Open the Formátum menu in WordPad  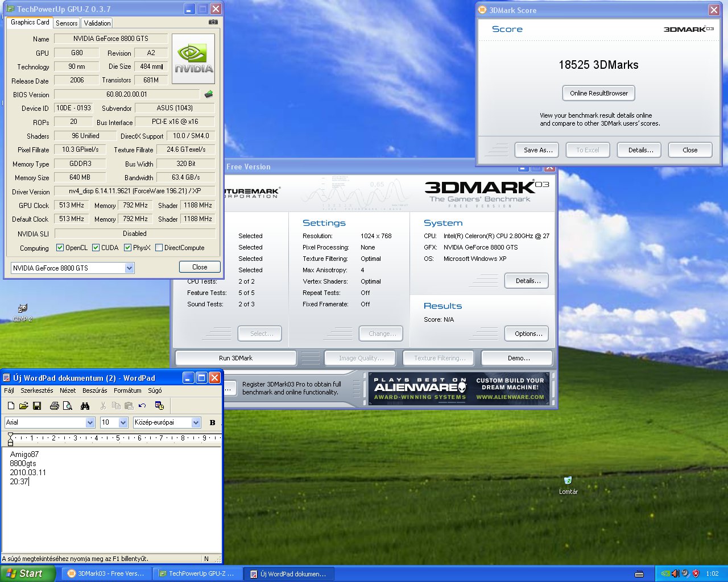[127, 390]
